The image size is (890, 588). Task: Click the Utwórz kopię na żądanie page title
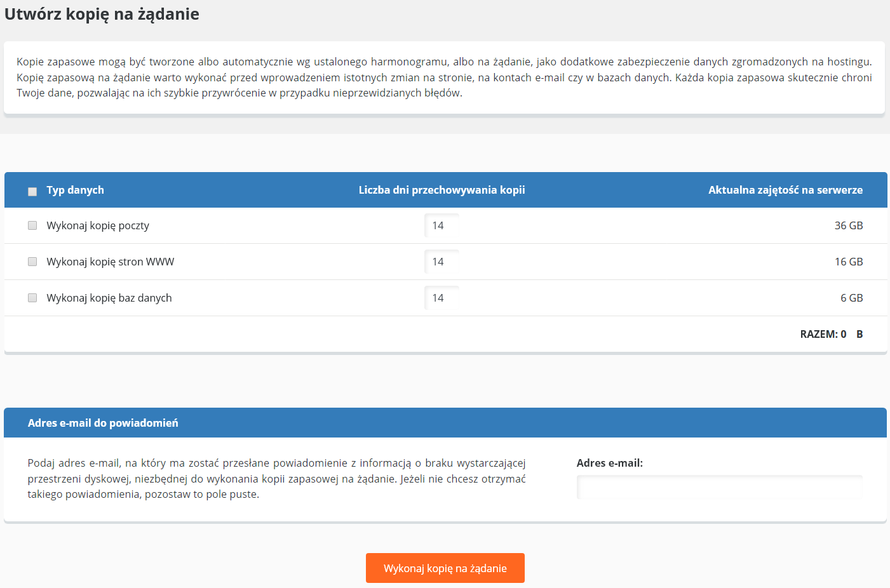tap(102, 14)
